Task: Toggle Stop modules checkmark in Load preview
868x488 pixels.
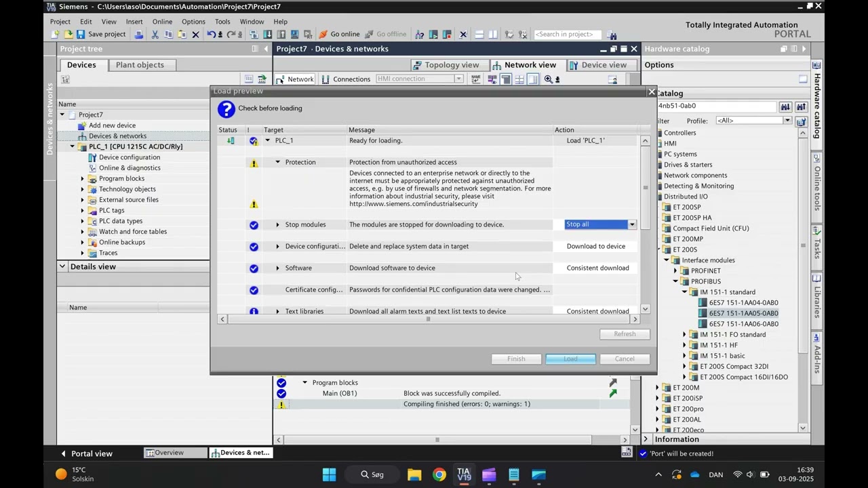Action: [254, 225]
